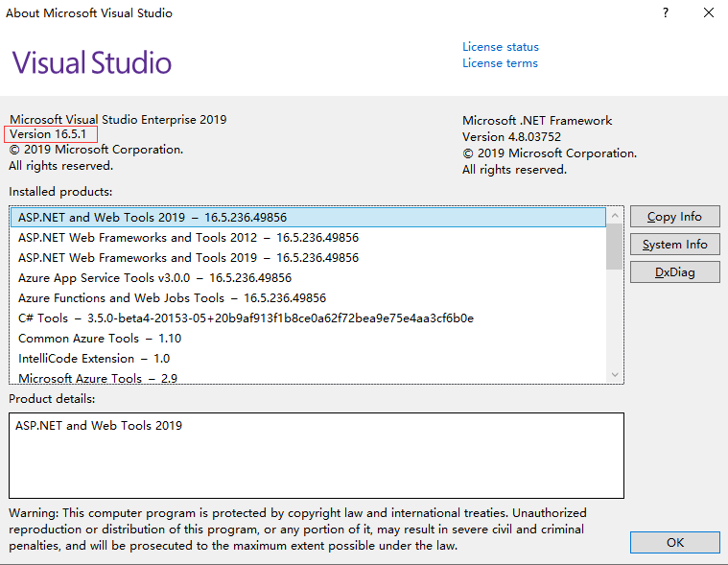The height and width of the screenshot is (565, 728).
Task: Click the help question mark icon
Action: [666, 12]
